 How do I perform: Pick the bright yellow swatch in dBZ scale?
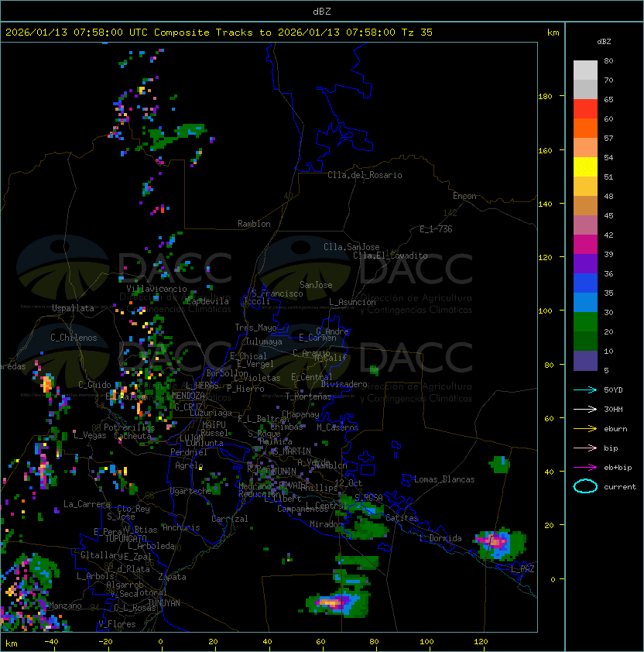coord(585,167)
